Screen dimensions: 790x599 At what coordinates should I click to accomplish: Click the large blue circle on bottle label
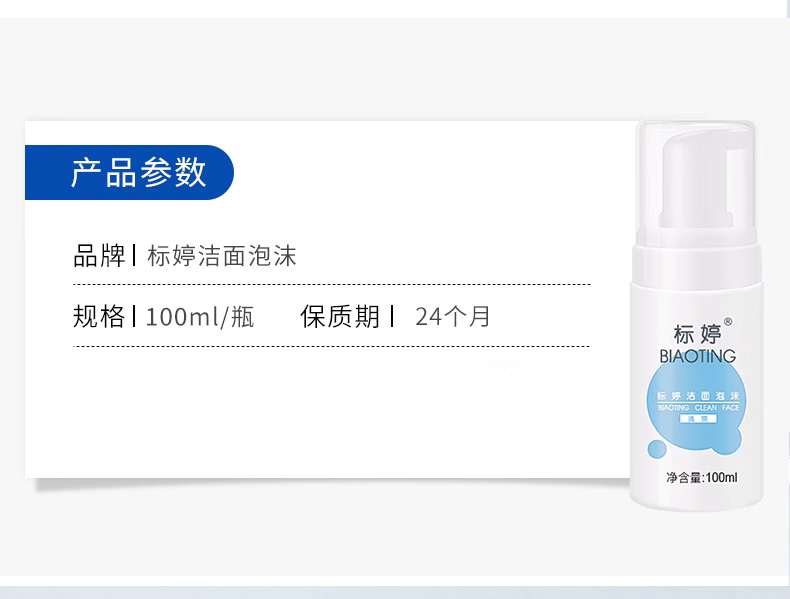(696, 407)
